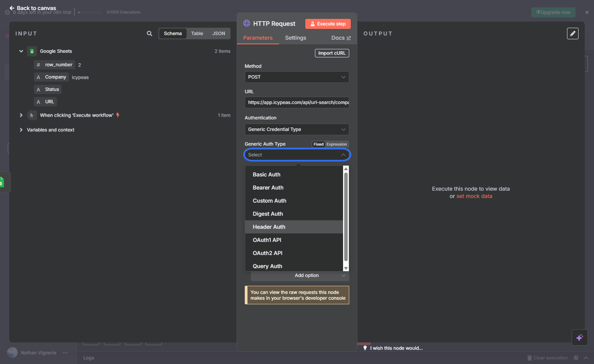
Task: Click 'I wish this node would...' link
Action: (397, 348)
